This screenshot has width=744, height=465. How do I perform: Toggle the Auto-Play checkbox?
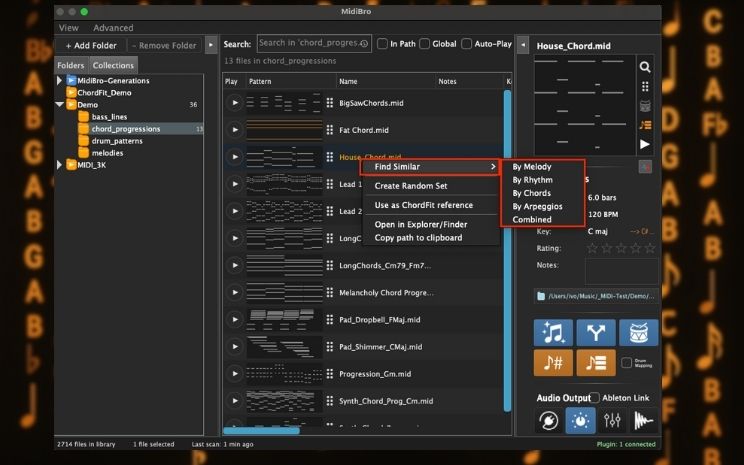pyautogui.click(x=467, y=44)
